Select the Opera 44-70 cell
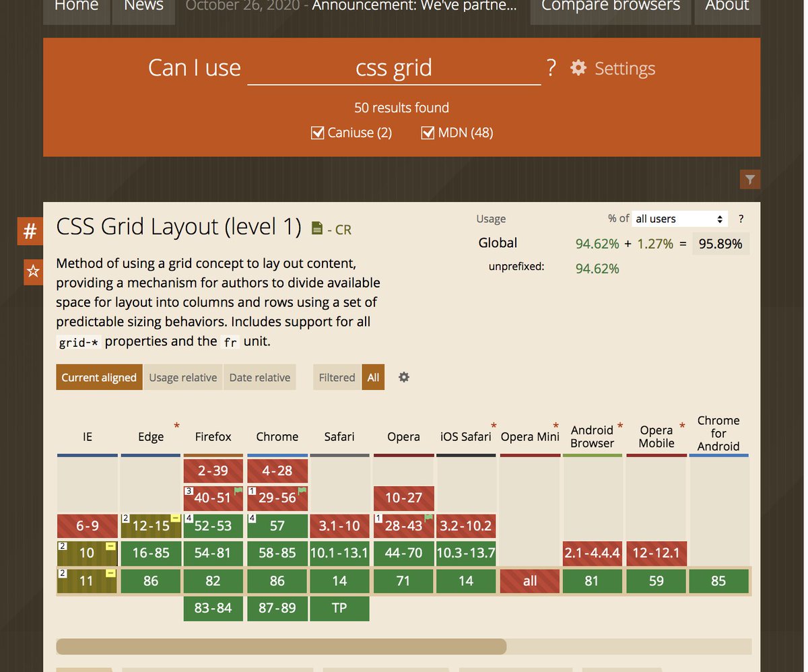Image resolution: width=808 pixels, height=672 pixels. coord(404,553)
